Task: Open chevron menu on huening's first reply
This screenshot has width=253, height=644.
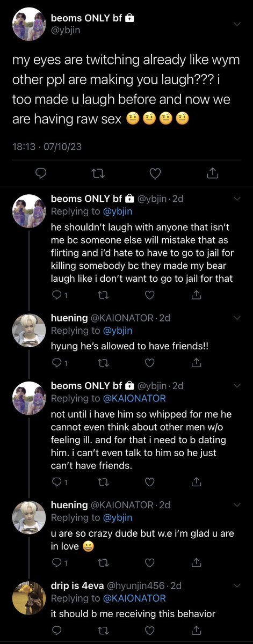Action: click(x=237, y=318)
